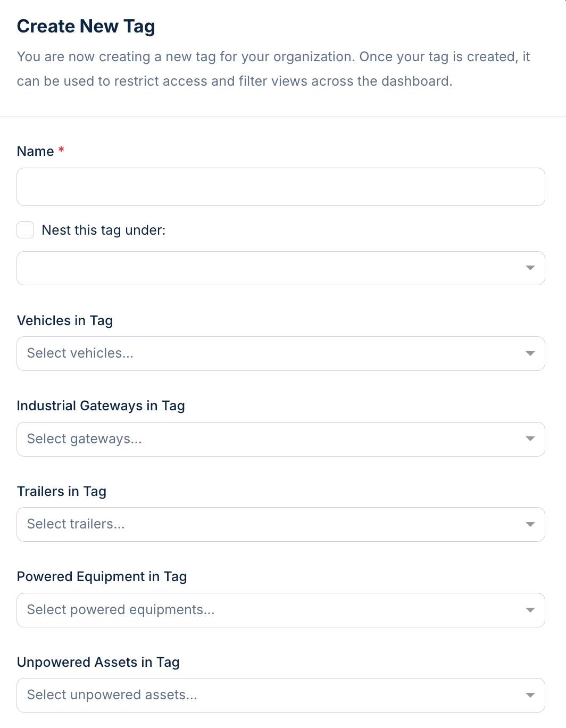This screenshot has height=728, width=566.
Task: Click the 'Name' field label
Action: pos(35,151)
